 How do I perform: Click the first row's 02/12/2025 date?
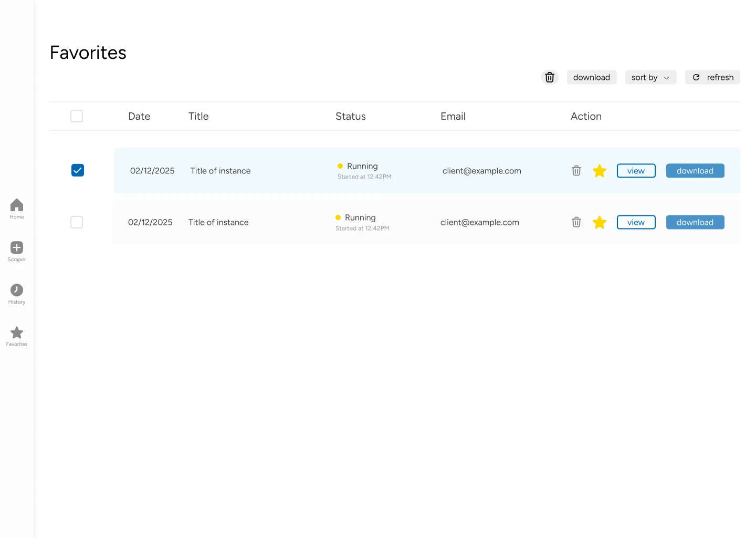(152, 171)
